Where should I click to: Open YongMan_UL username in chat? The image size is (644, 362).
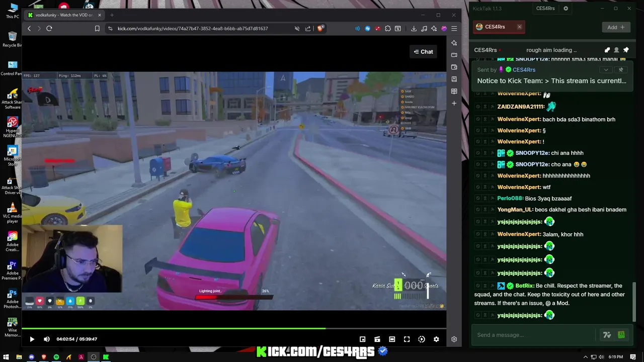515,210
